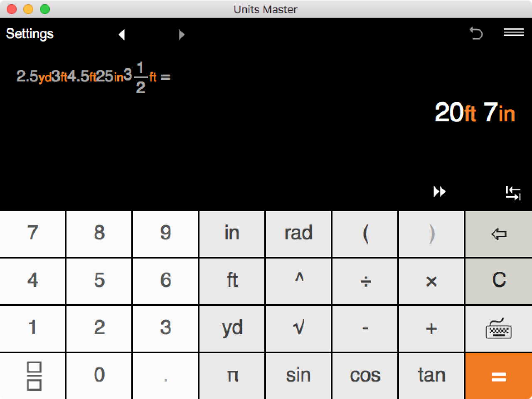
Task: Move cursor left with the left arrow
Action: tap(122, 34)
